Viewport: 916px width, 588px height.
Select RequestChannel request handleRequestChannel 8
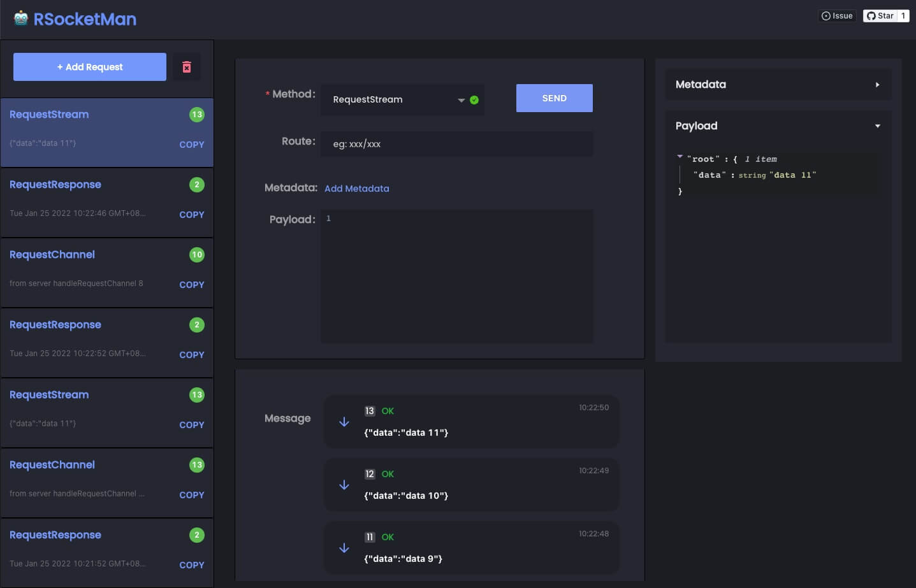107,273
